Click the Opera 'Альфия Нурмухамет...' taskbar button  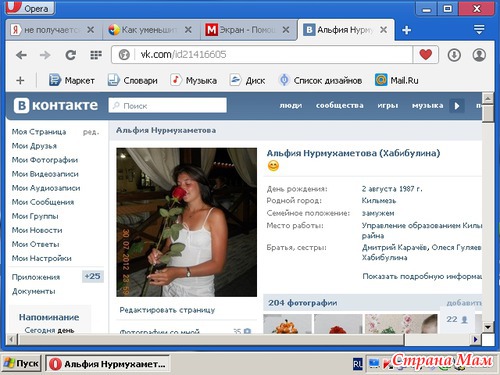pyautogui.click(x=107, y=363)
